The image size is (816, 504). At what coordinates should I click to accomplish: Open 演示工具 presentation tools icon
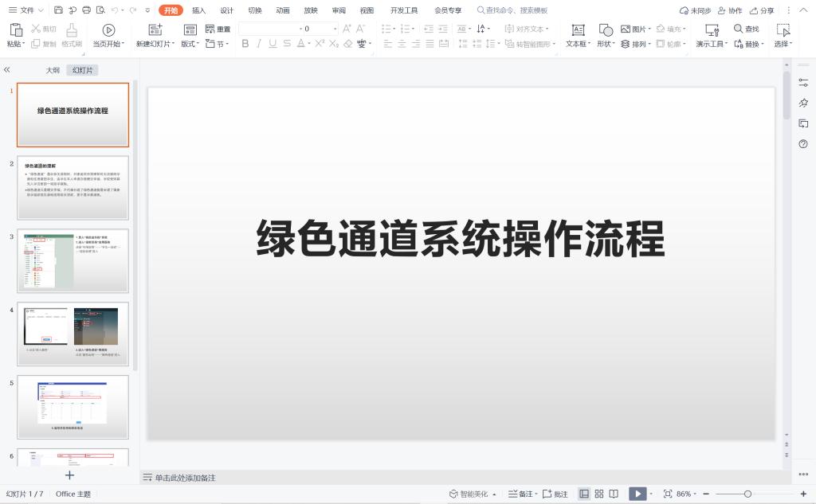(x=712, y=29)
